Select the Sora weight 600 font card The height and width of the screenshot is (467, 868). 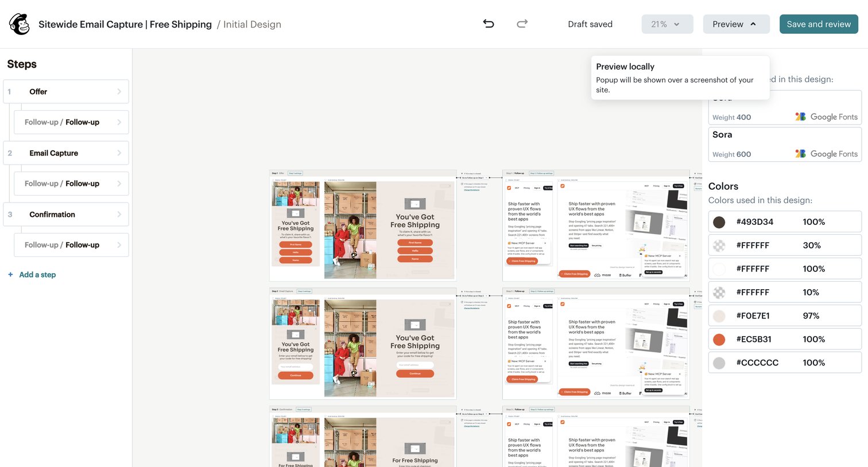pyautogui.click(x=785, y=144)
